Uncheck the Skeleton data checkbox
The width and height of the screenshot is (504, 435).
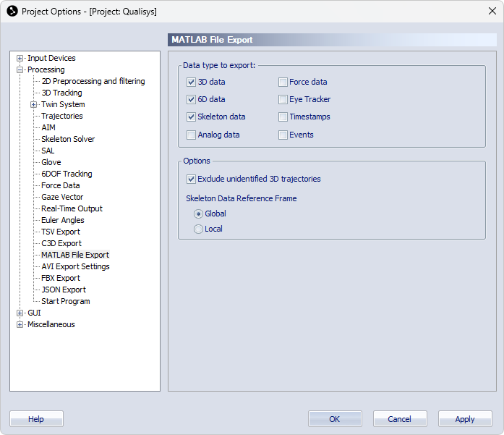(x=191, y=117)
